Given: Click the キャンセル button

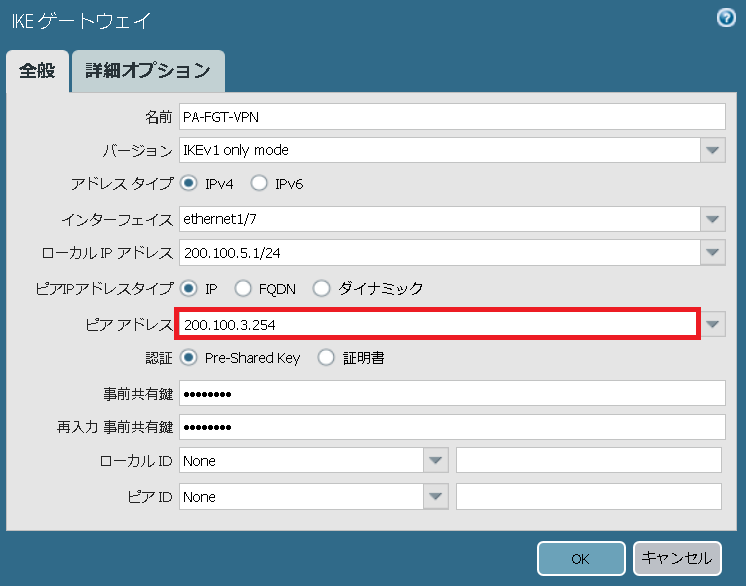Looking at the screenshot, I should coord(677,558).
